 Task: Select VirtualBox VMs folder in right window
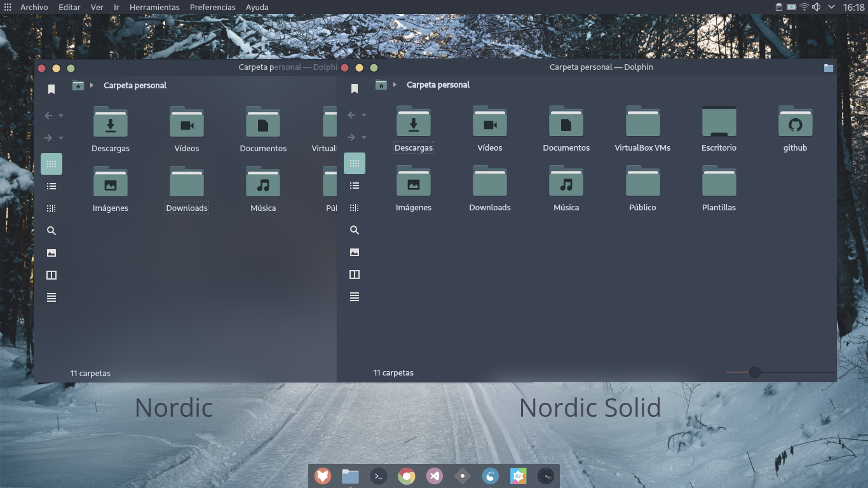point(642,130)
